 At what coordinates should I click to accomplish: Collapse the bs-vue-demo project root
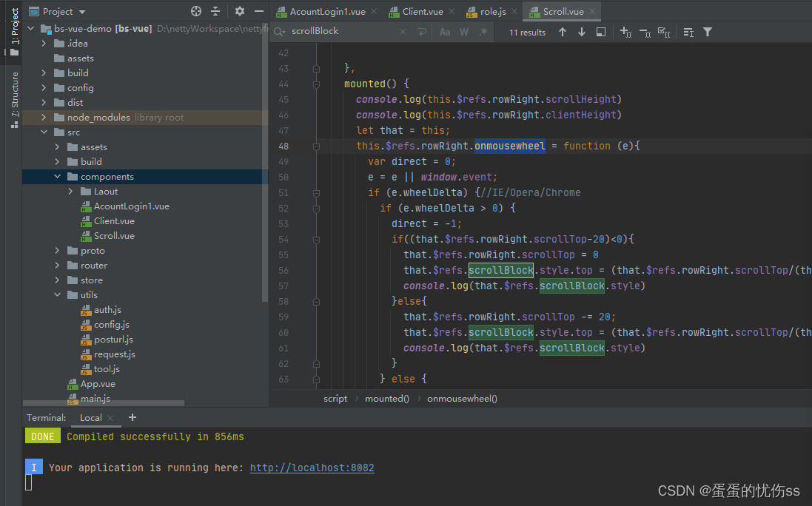click(30, 28)
